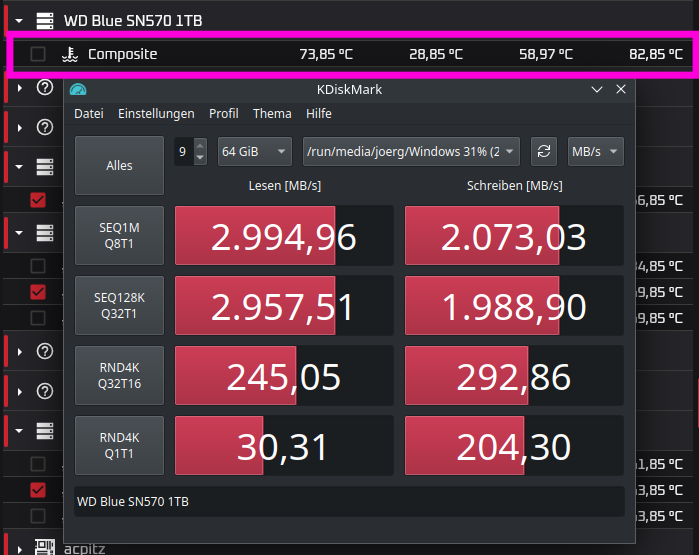Expand the acpitz tree node
Screen dimensions: 699x555
point(20,549)
